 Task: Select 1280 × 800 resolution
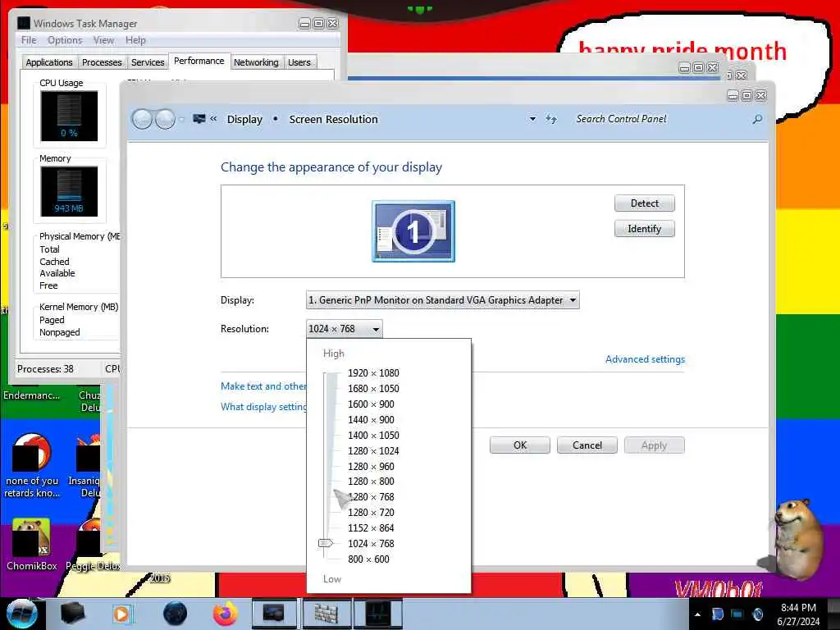coord(371,481)
